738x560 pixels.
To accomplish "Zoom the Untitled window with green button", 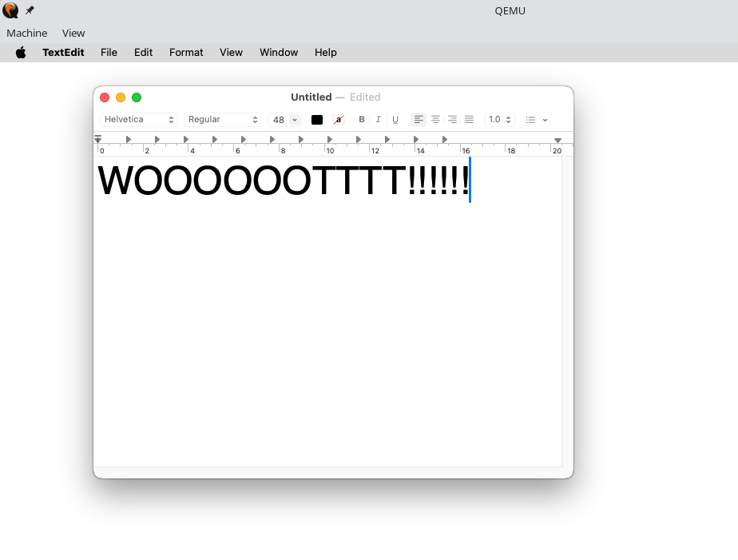I will click(x=137, y=97).
